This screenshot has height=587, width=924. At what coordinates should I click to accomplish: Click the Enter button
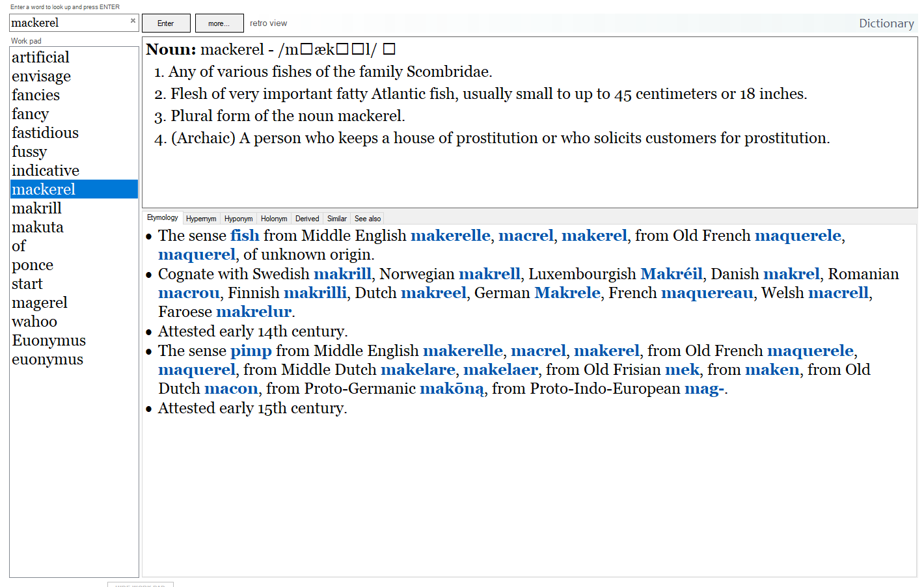(x=166, y=23)
